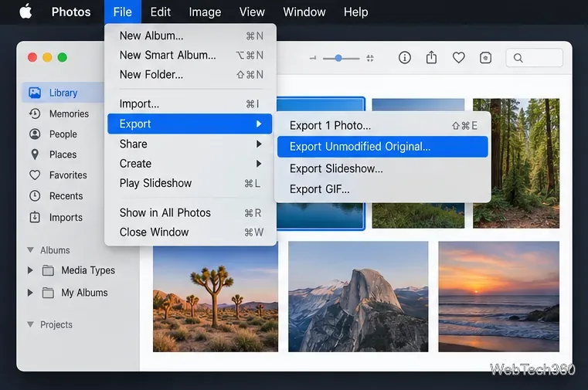
Task: Show the photo Info button
Action: (x=405, y=58)
